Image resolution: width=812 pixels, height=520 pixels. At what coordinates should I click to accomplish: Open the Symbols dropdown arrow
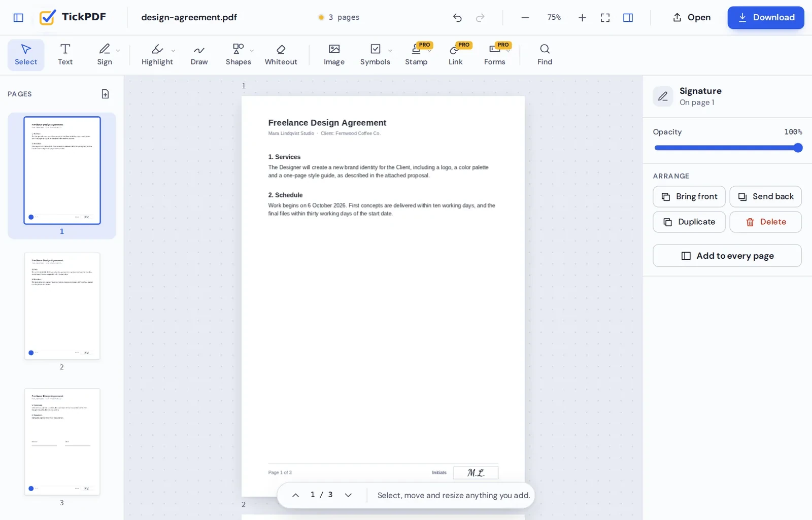[390, 51]
